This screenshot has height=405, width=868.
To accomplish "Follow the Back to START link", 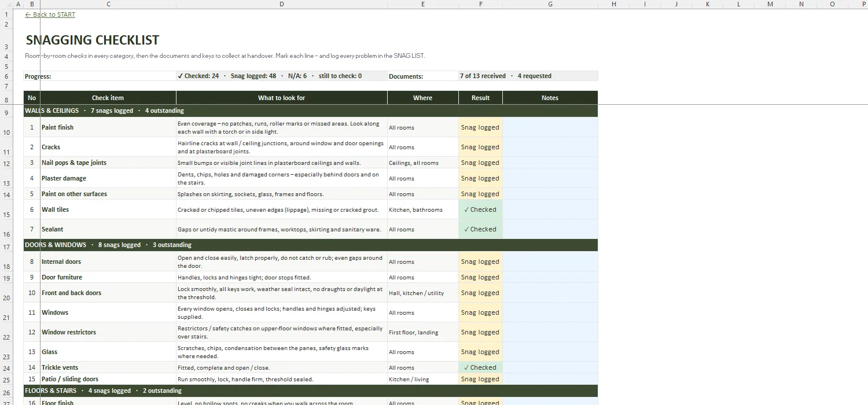I will point(50,14).
